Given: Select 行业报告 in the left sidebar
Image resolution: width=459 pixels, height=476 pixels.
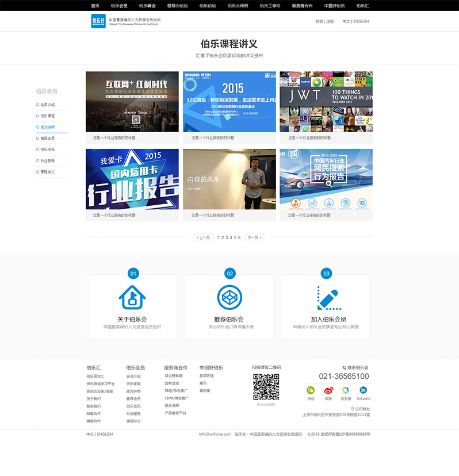Looking at the screenshot, I should 47,160.
